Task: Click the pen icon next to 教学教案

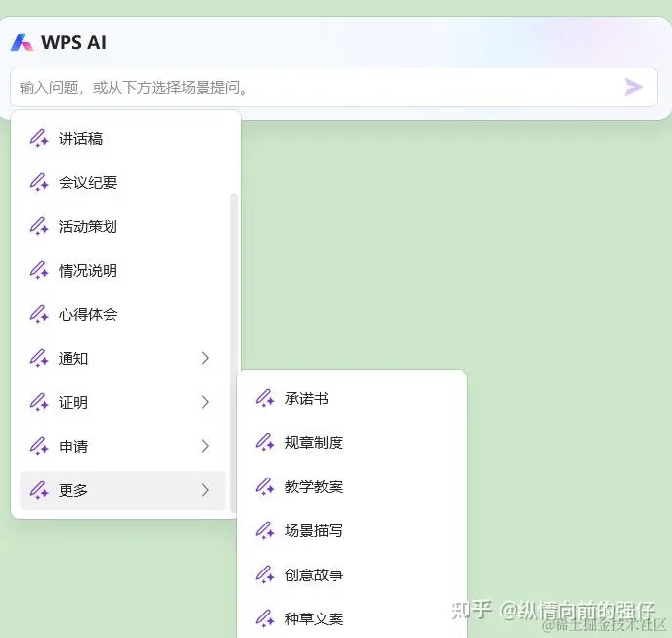Action: 265,486
